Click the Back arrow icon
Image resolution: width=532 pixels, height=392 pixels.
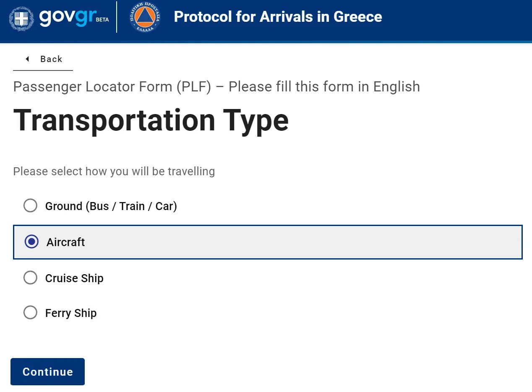[x=28, y=59]
